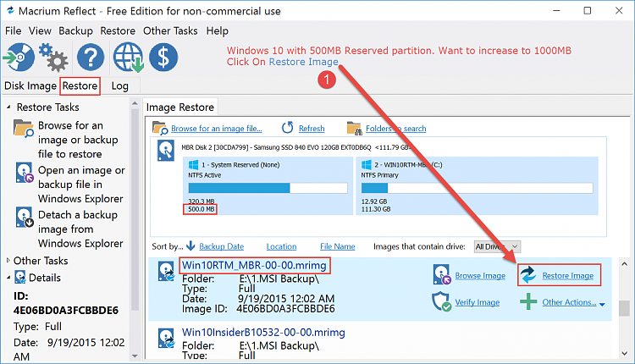Select Win10InsiderB10532-00-00.mrimg file name
This screenshot has height=364, width=635.
pyautogui.click(x=263, y=333)
